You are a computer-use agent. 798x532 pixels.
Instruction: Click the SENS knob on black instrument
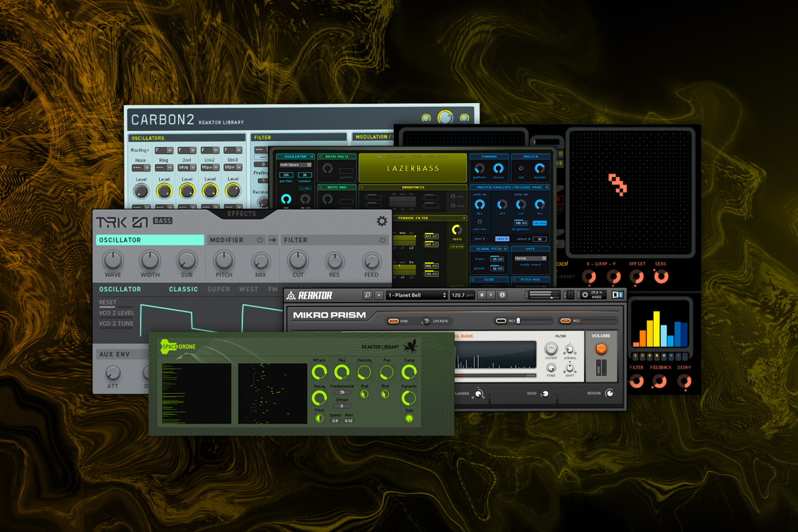[x=661, y=277]
